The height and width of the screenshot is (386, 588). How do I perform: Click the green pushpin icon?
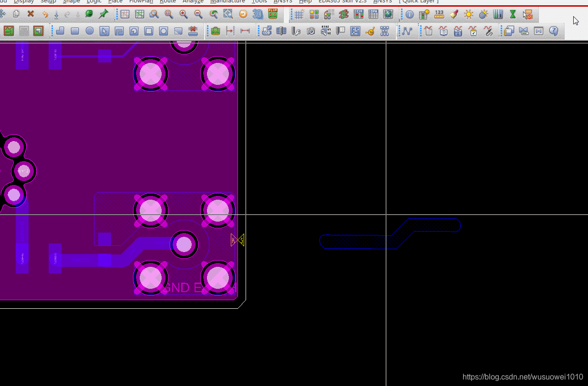click(103, 14)
